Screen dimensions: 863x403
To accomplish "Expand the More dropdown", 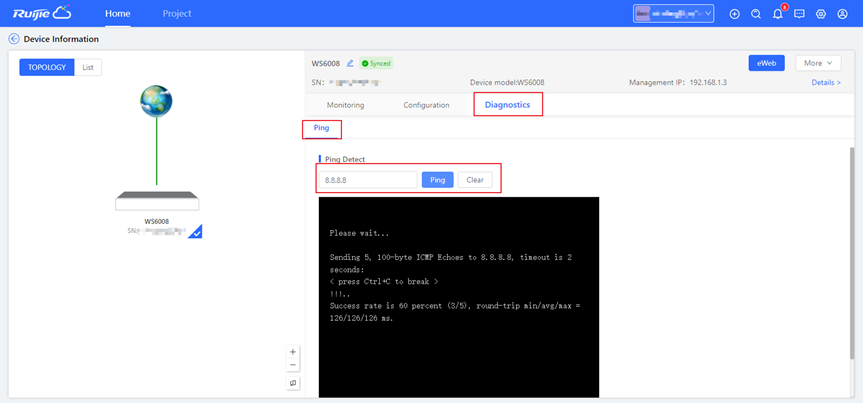I will (x=817, y=63).
